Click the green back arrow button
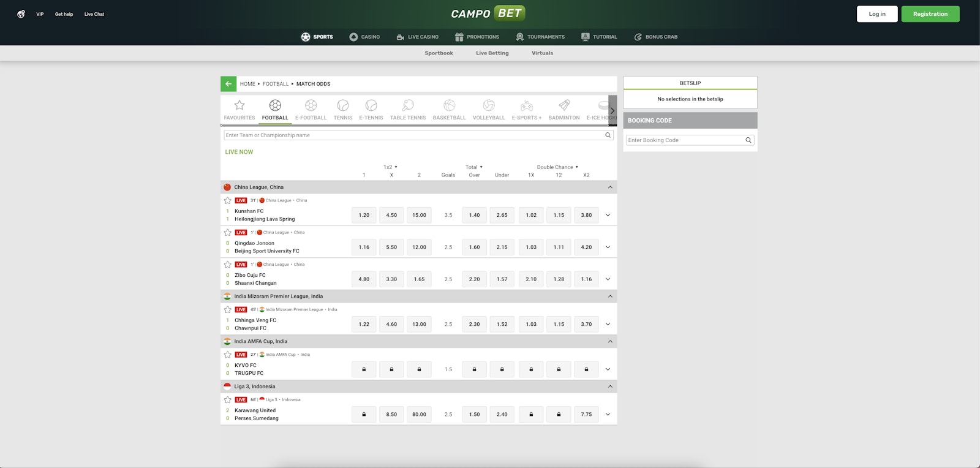 point(228,84)
